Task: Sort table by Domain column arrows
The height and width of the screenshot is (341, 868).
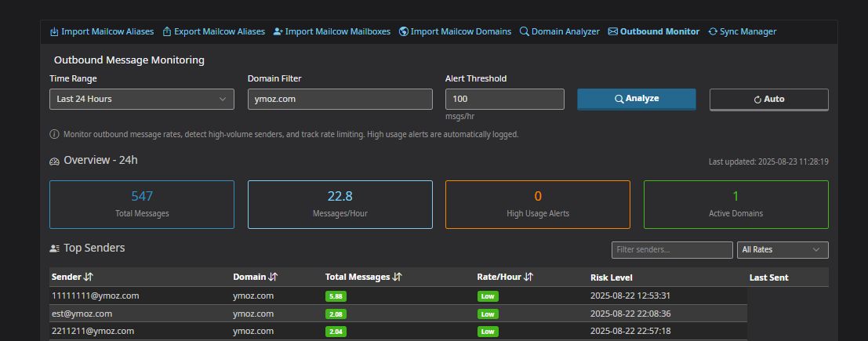Action: [273, 277]
